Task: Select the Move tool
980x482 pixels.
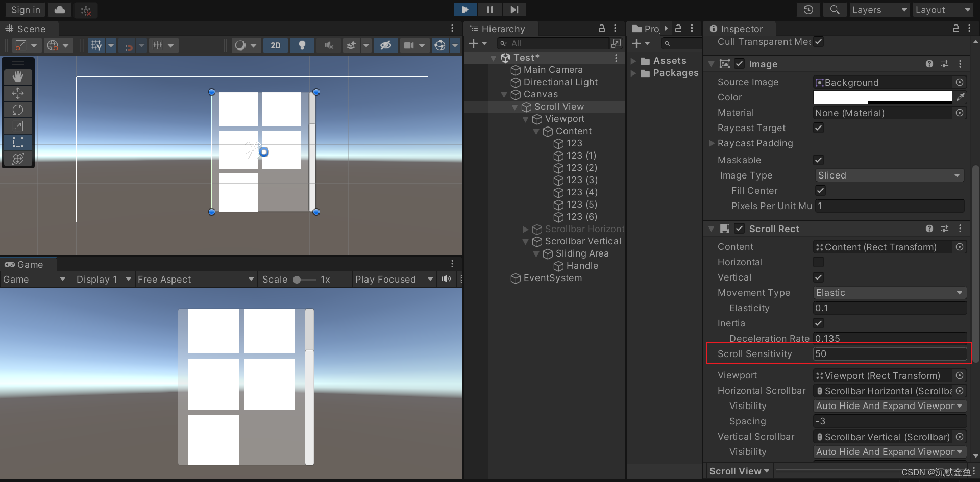Action: pos(18,93)
